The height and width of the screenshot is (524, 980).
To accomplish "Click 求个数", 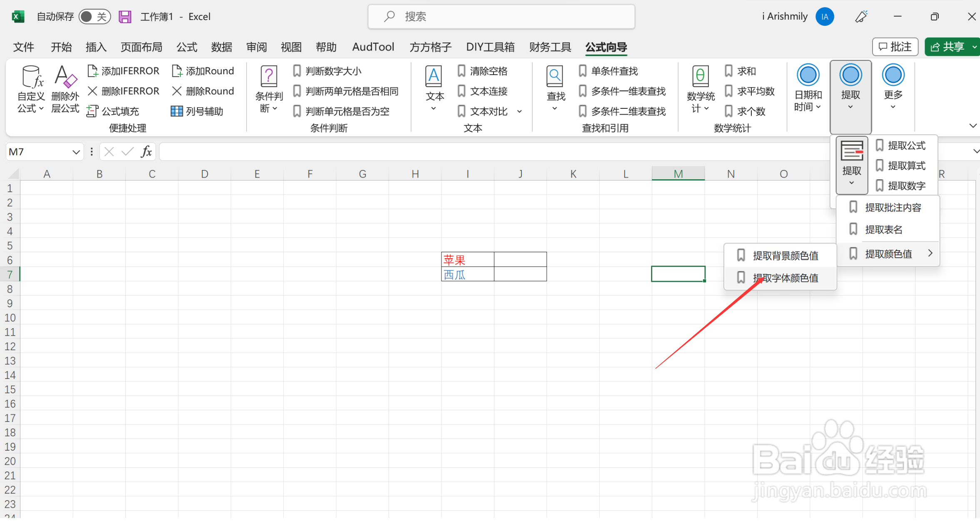I will (745, 111).
